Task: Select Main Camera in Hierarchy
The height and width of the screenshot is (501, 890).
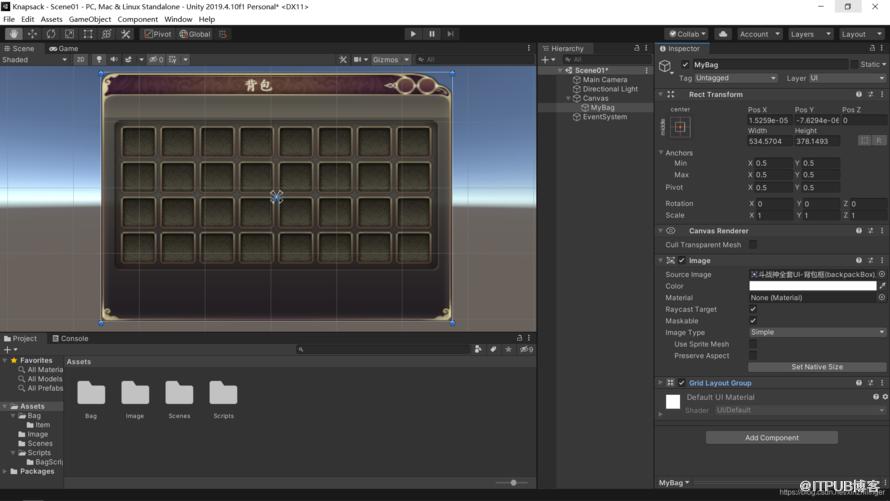Action: (x=604, y=80)
